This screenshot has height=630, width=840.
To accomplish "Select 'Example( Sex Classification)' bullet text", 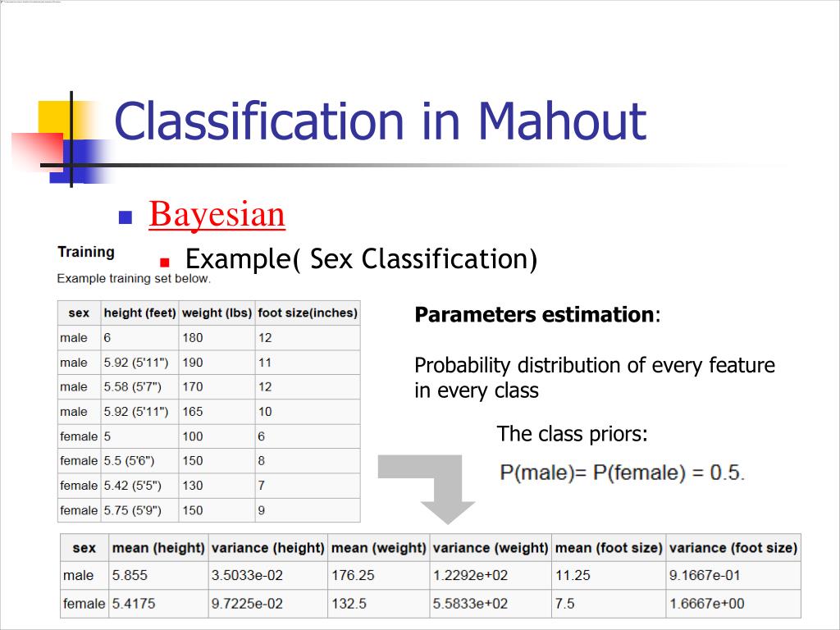I will coord(361,259).
